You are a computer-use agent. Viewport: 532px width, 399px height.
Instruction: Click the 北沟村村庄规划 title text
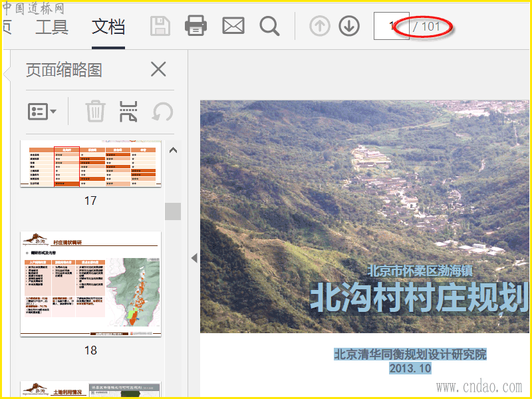420,297
